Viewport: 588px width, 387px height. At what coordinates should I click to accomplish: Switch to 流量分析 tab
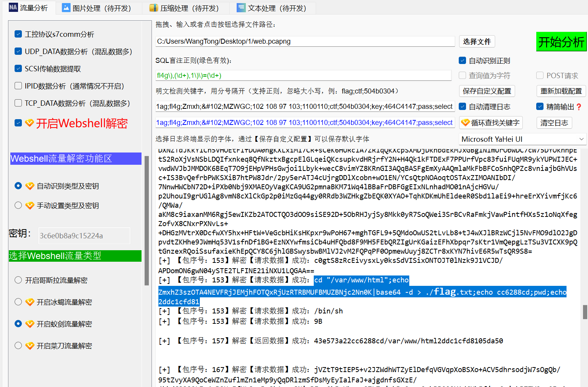pos(29,8)
